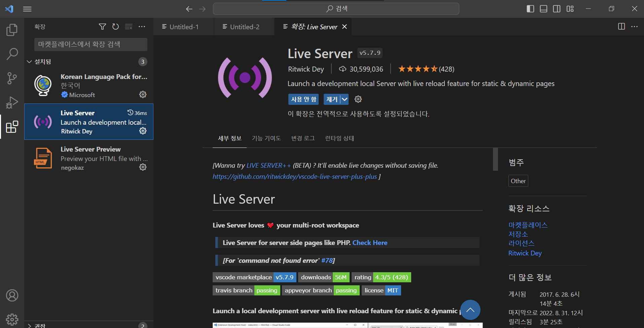The height and width of the screenshot is (328, 644).
Task: Click the downloads 56M badge
Action: tap(324, 277)
